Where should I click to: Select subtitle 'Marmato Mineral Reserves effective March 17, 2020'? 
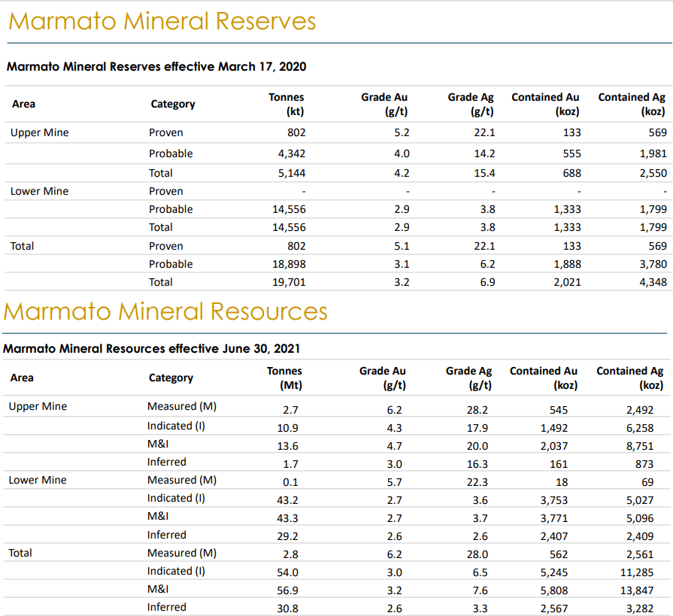156,66
